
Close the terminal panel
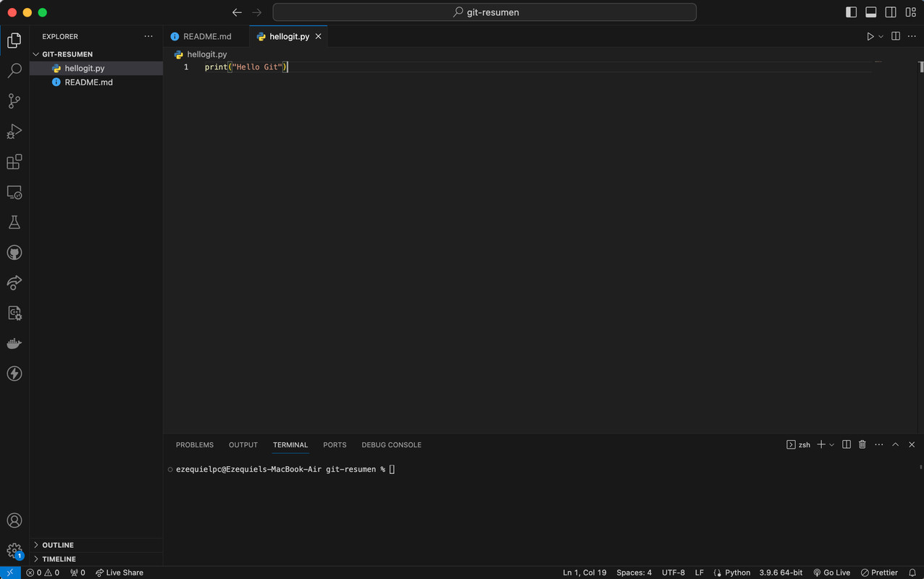coord(912,444)
